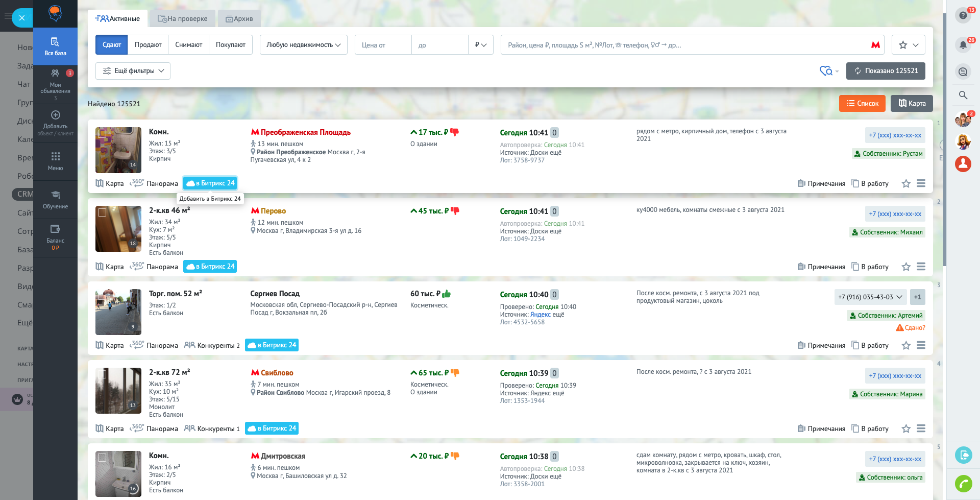This screenshot has height=500, width=980.
Task: Click 'Цена от' input field
Action: coord(383,45)
